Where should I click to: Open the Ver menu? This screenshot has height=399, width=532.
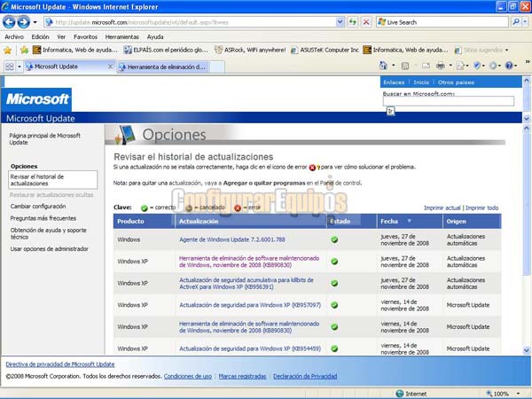pyautogui.click(x=61, y=36)
